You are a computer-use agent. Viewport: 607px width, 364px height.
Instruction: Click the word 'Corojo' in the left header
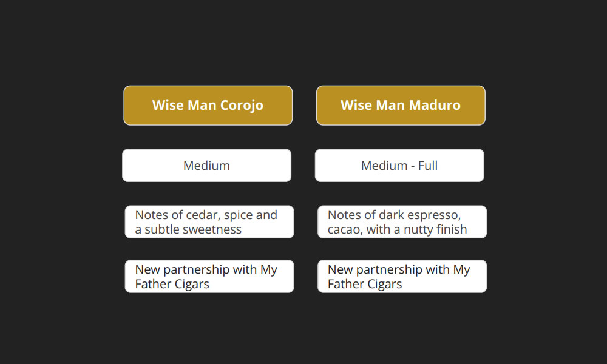pos(242,105)
